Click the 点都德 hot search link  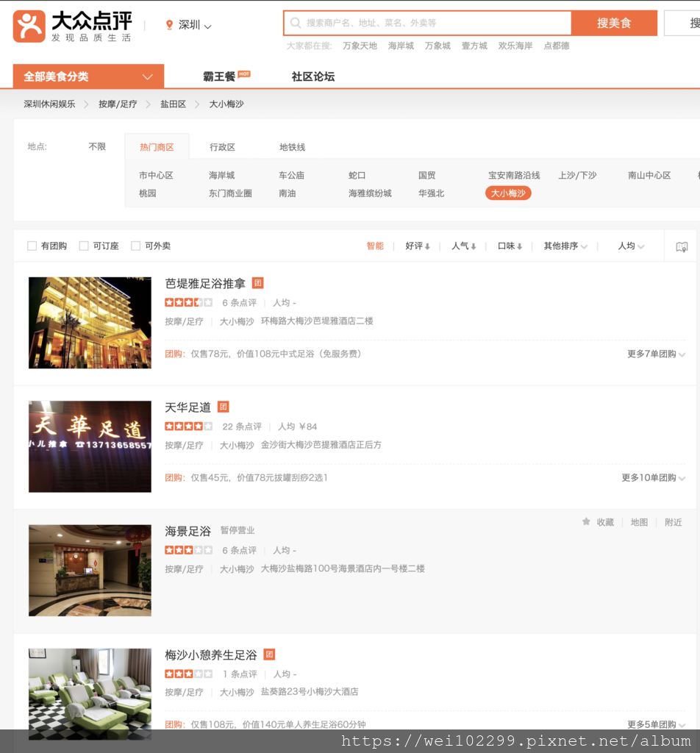556,46
